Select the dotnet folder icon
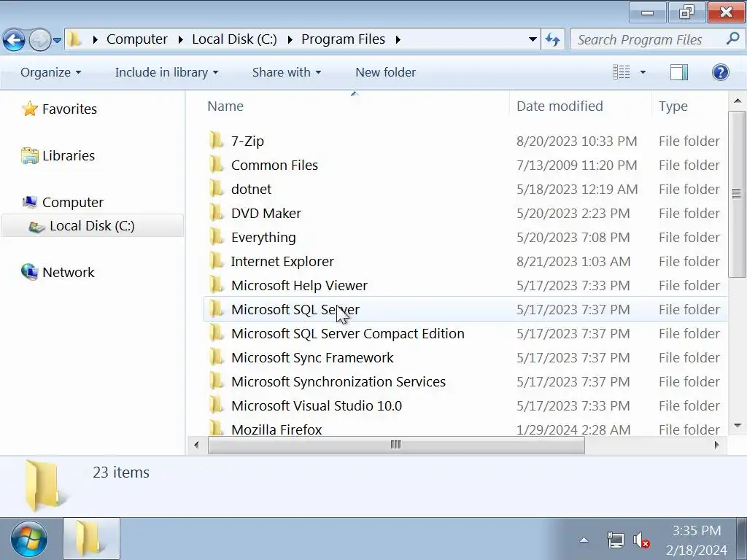Viewport: 747px width, 560px height. coord(216,189)
